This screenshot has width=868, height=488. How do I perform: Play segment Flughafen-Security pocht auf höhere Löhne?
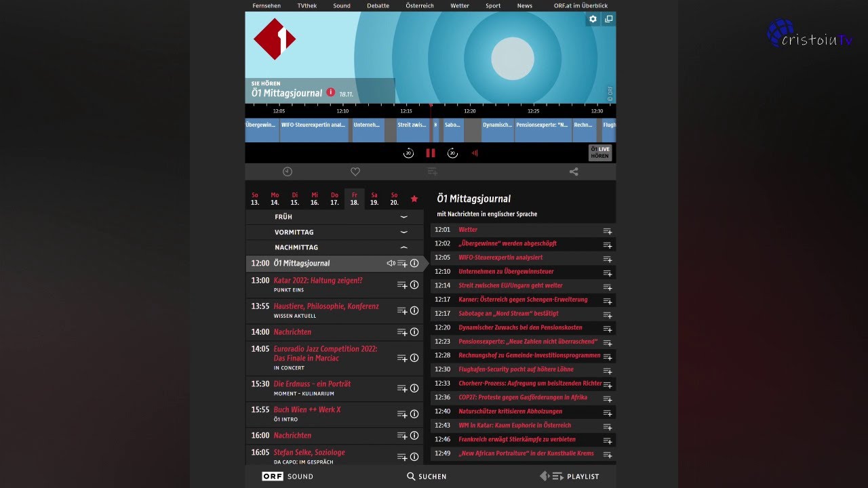point(516,369)
